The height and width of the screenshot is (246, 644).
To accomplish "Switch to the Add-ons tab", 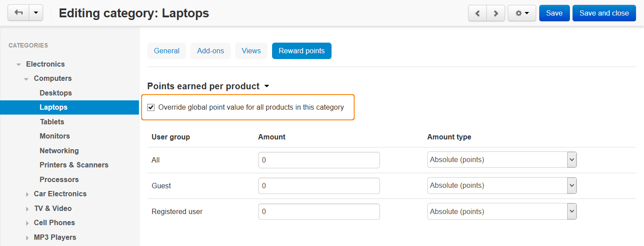I will 211,51.
